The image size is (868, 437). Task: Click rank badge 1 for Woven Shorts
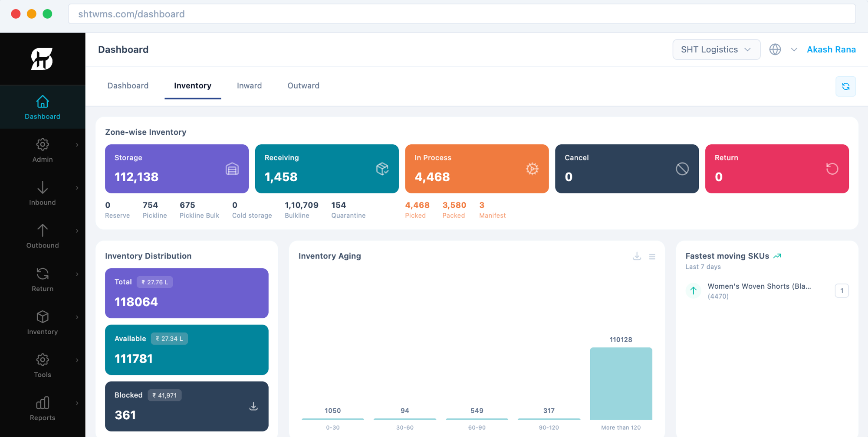coord(842,290)
